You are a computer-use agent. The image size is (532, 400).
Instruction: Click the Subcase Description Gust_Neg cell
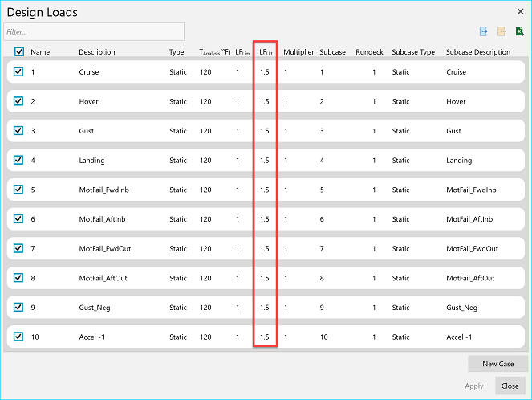[x=461, y=308]
